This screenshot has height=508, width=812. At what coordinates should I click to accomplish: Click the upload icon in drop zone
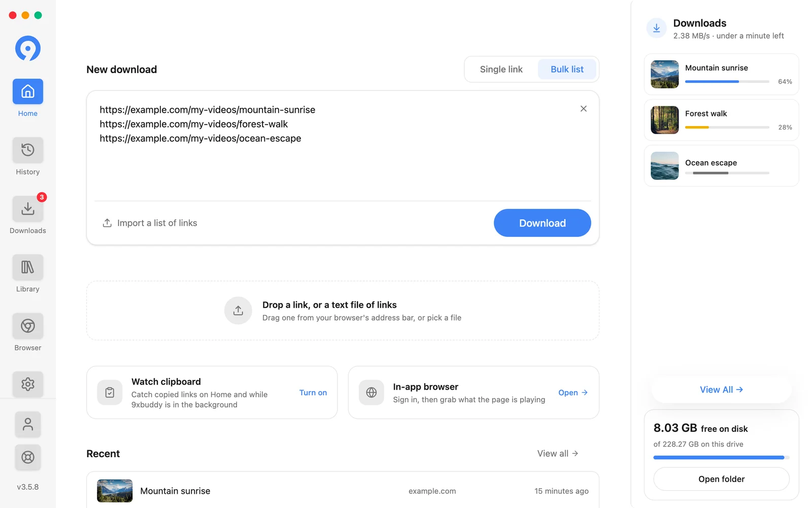[238, 310]
